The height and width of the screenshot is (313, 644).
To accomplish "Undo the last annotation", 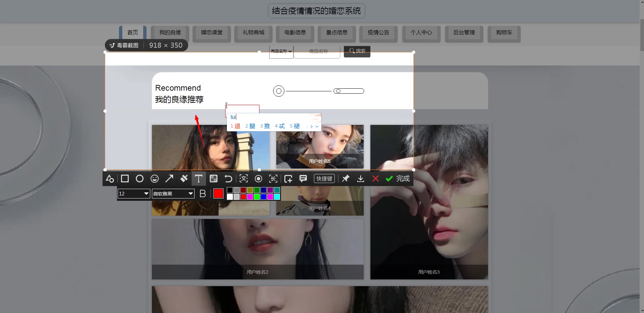I will tap(228, 179).
